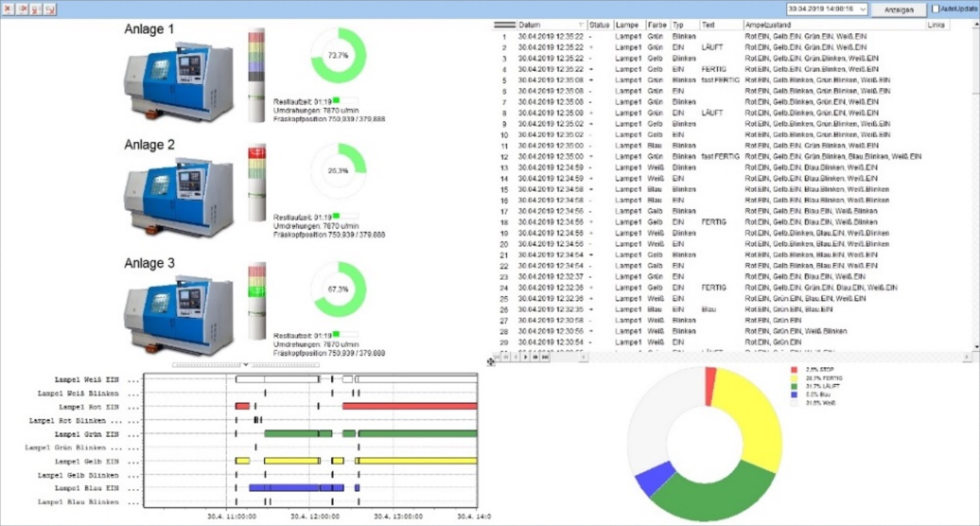Select the Farbe column header

pos(658,25)
